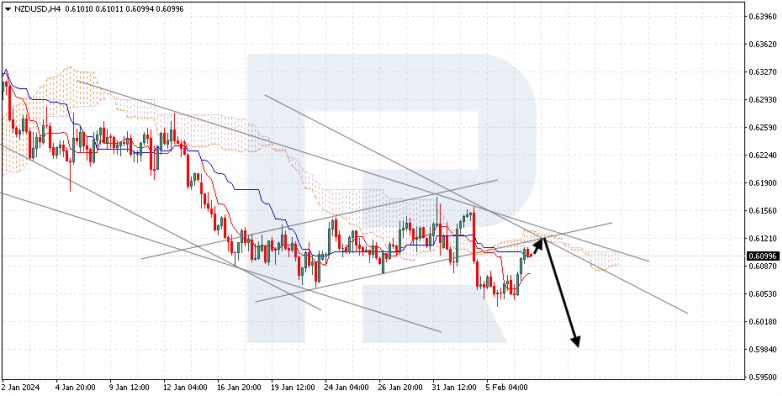The image size is (782, 396).
Task: Click the 0.61900 price axis label
Action: click(x=763, y=183)
